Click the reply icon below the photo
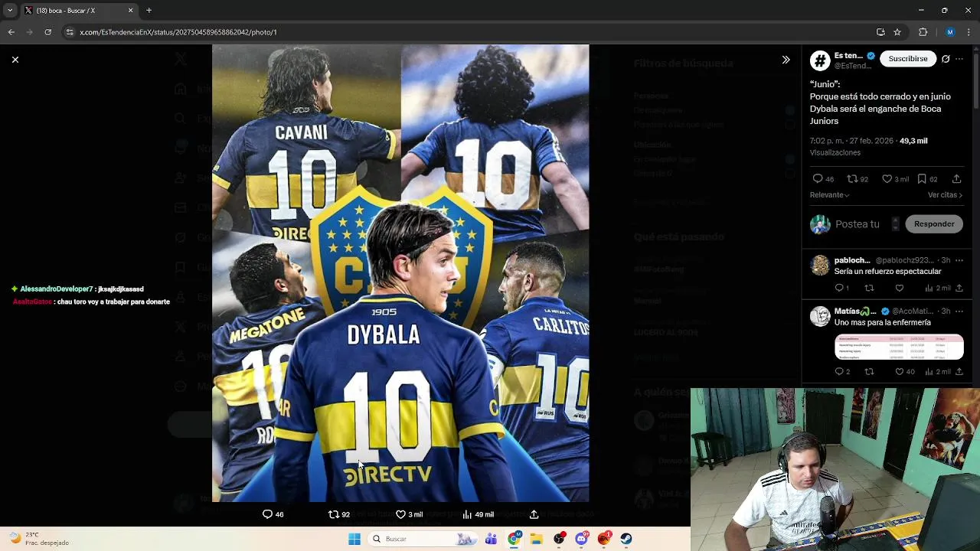 pos(267,514)
